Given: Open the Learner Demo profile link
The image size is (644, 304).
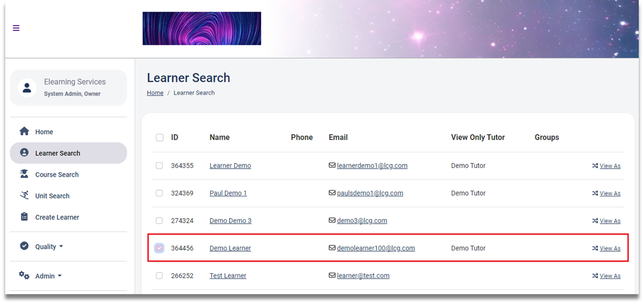Looking at the screenshot, I should [x=230, y=166].
